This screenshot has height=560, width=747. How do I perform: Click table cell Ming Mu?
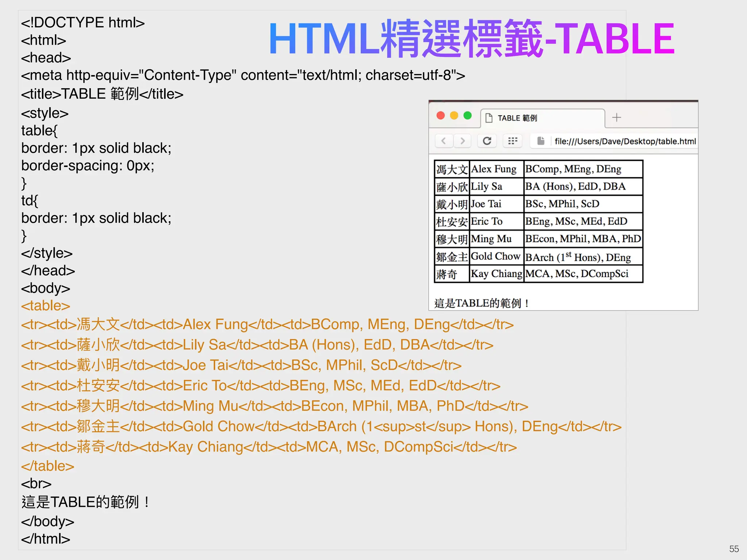(x=496, y=239)
